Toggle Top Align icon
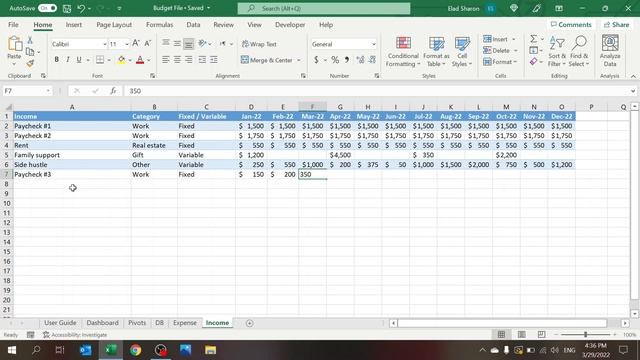The width and height of the screenshot is (640, 360). click(x=165, y=43)
